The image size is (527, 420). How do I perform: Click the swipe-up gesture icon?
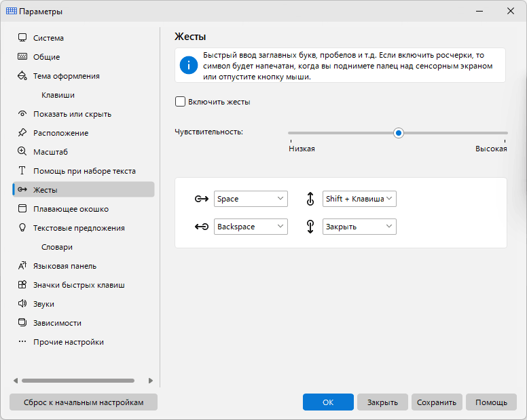(310, 199)
